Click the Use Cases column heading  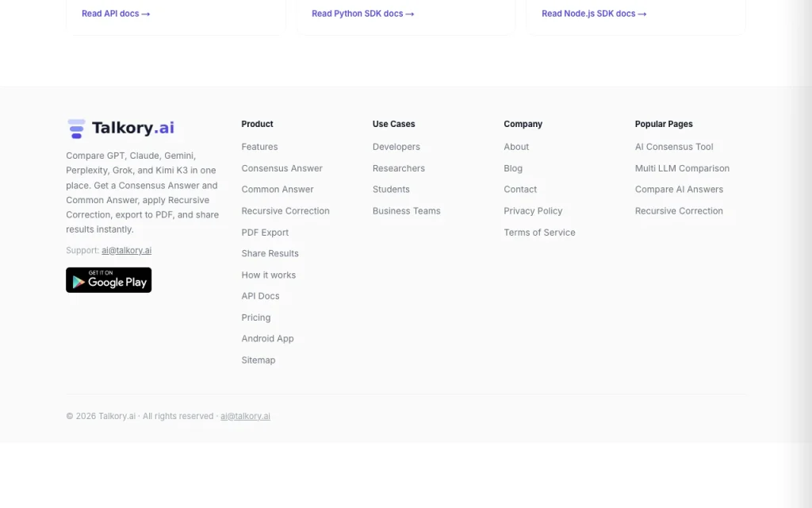click(393, 124)
